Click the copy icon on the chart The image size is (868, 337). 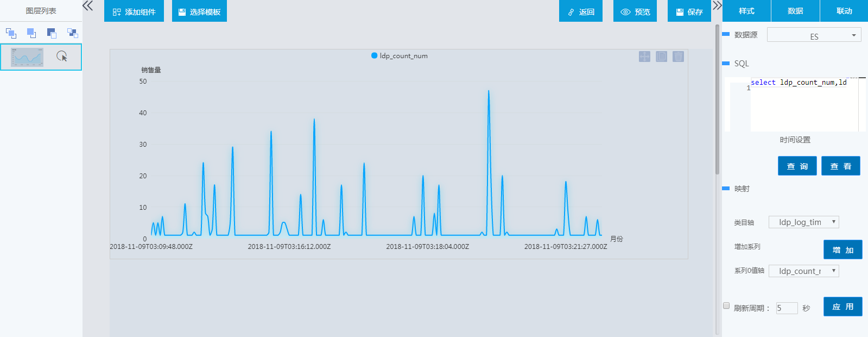pos(661,57)
